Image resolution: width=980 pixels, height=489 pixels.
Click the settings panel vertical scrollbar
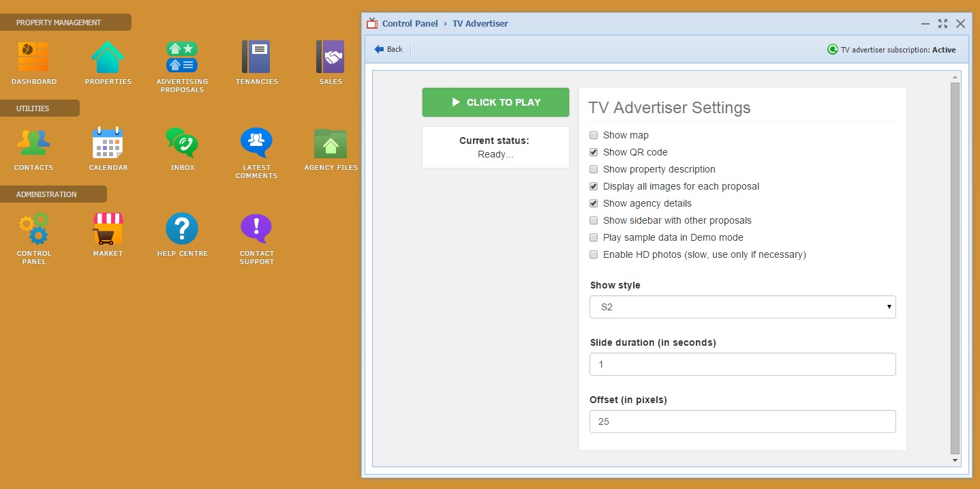pyautogui.click(x=955, y=267)
